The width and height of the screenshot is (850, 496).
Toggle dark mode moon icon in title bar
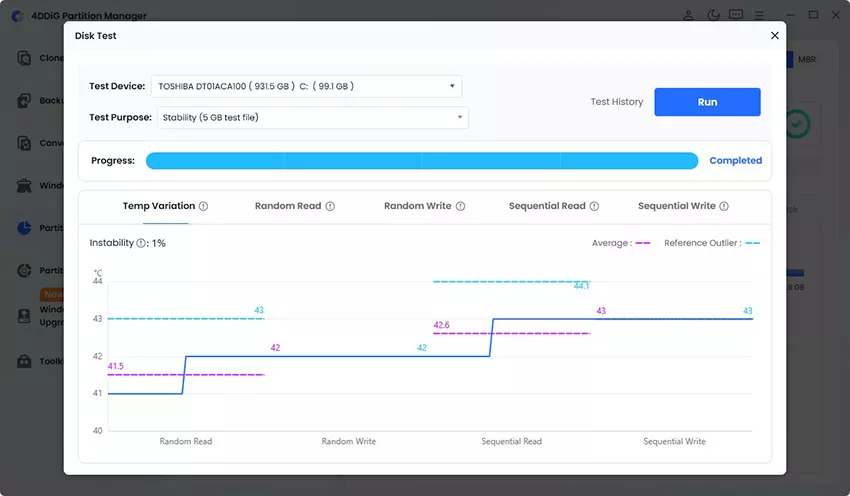click(x=713, y=15)
